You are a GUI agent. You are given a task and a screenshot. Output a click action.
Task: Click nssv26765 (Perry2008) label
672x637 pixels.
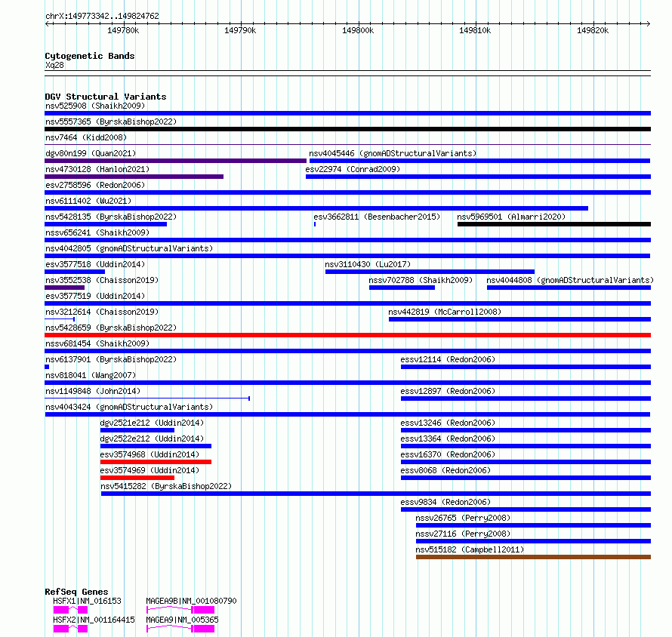(463, 518)
